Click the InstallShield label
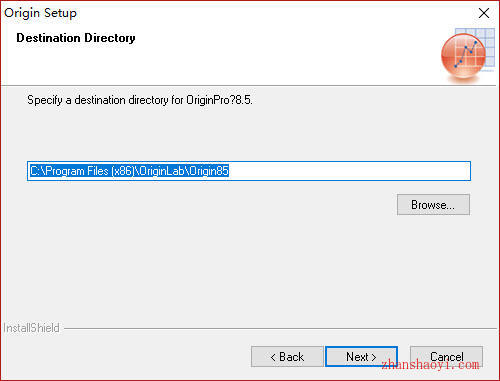The image size is (500, 381). (31, 328)
